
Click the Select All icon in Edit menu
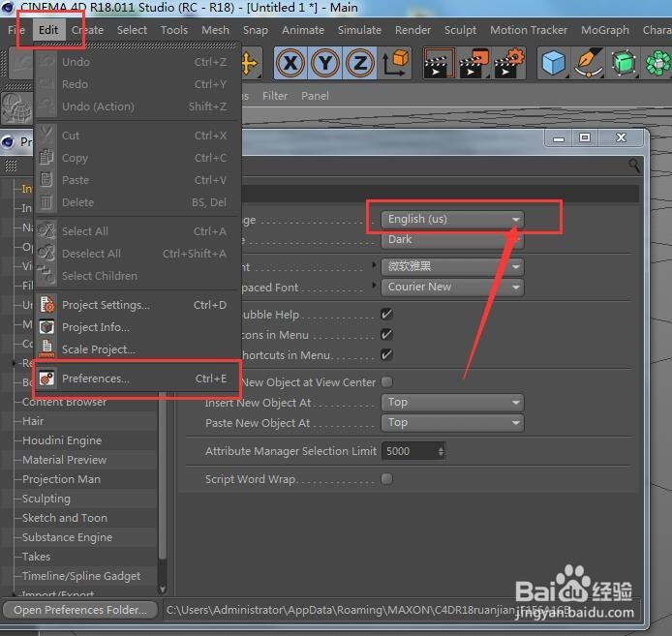[46, 231]
